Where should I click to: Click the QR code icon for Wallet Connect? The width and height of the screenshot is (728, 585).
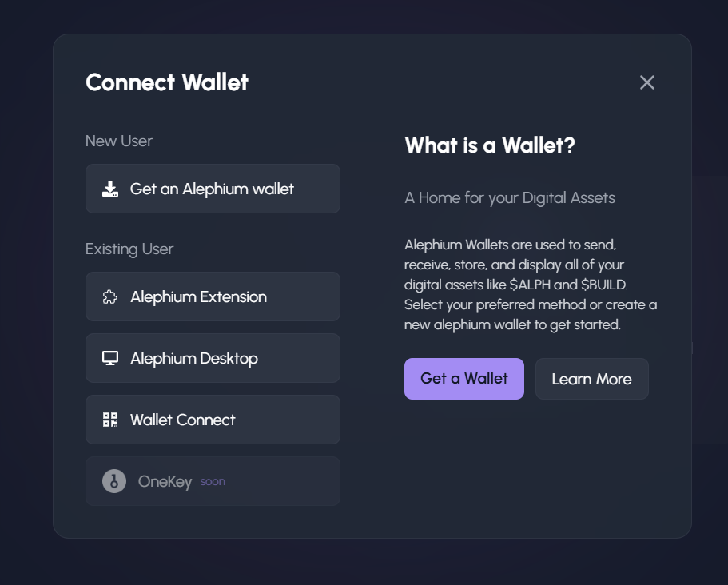tap(110, 420)
